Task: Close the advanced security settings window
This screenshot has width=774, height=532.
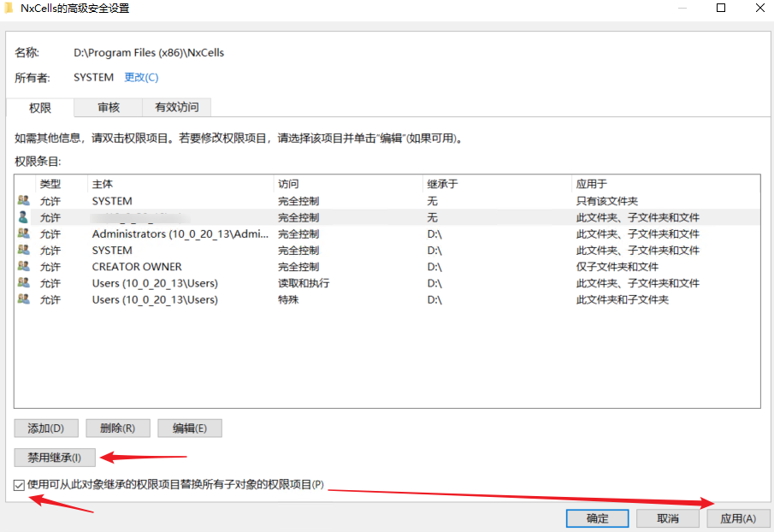Action: 760,8
